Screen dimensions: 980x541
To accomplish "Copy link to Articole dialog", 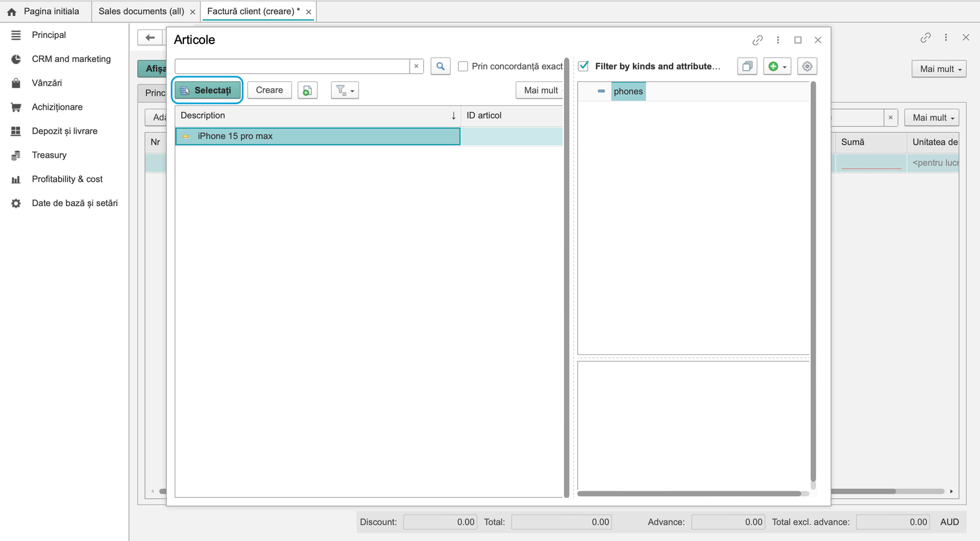I will click(757, 40).
